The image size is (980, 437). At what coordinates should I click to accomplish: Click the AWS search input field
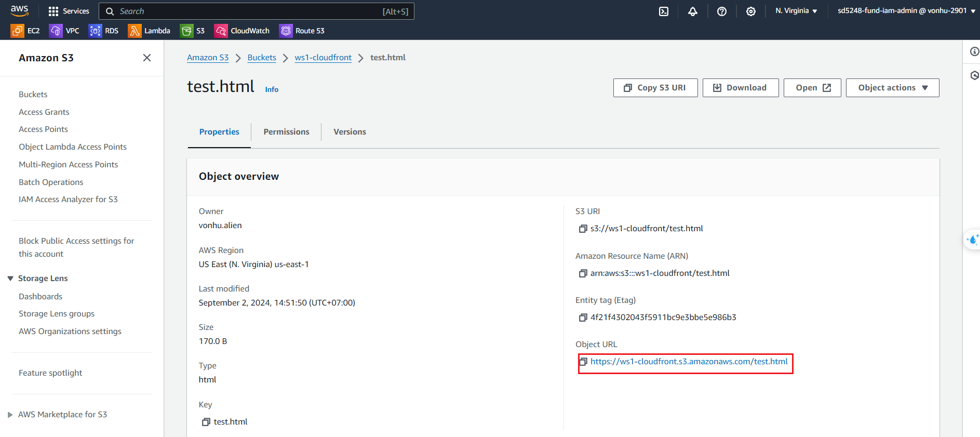[x=249, y=11]
